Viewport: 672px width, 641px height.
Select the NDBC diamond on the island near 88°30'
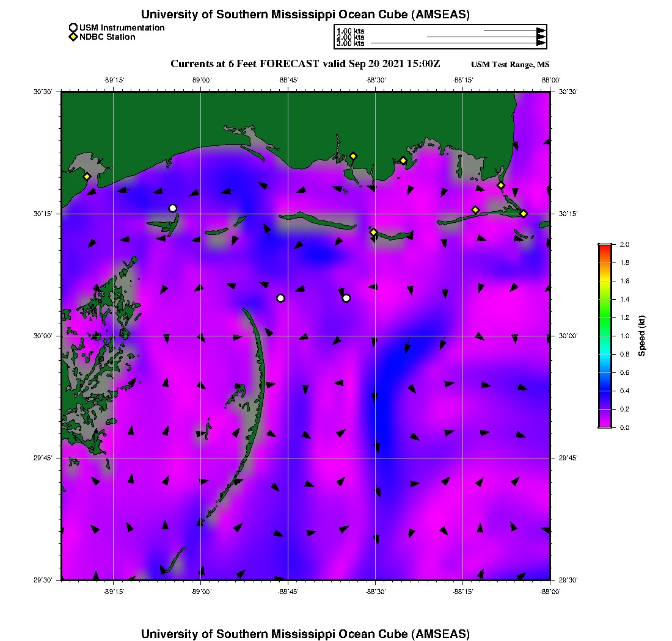[x=373, y=232]
